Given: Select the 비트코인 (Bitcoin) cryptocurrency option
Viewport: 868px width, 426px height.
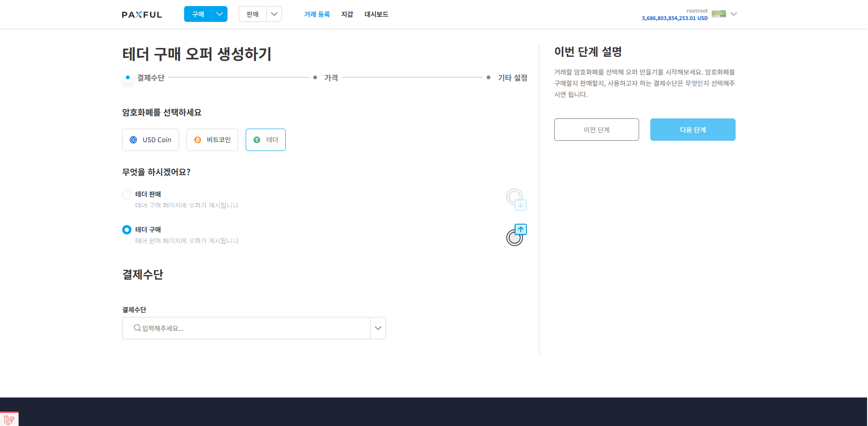Looking at the screenshot, I should click(212, 139).
